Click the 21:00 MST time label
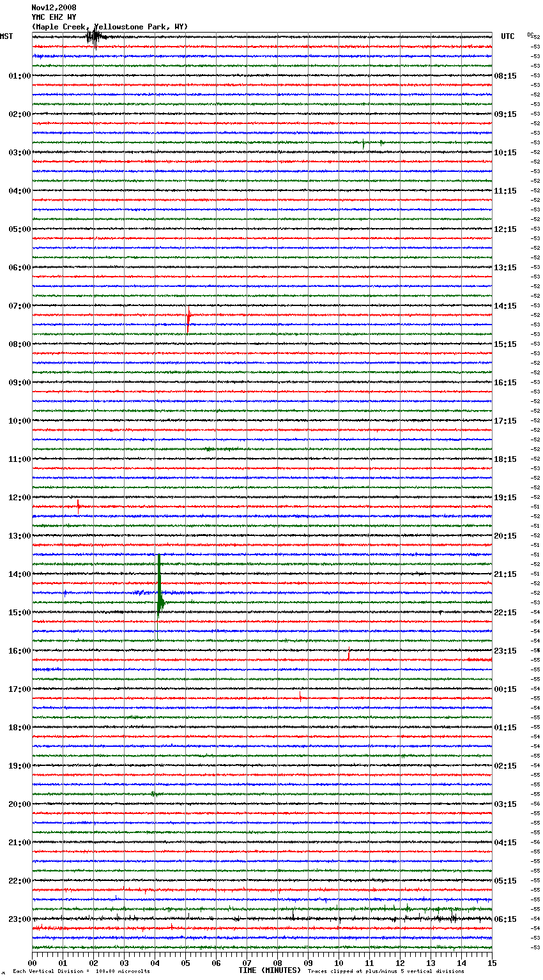 click(x=20, y=843)
